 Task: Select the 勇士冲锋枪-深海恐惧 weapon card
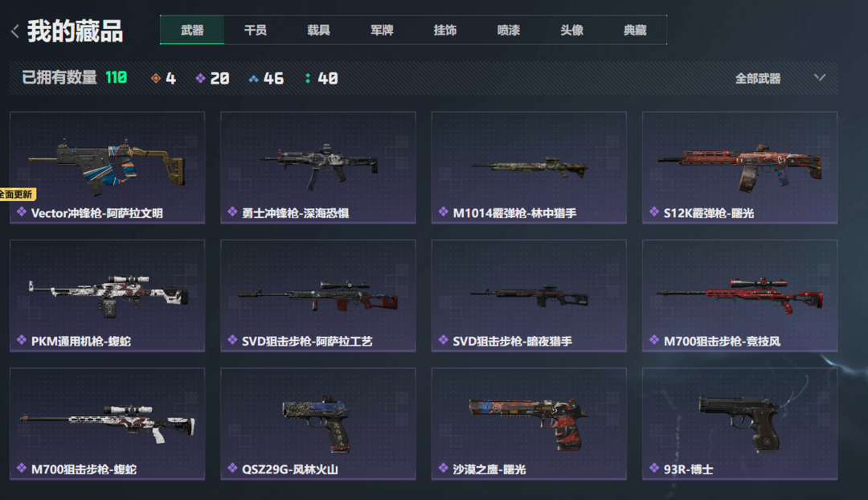pyautogui.click(x=318, y=168)
